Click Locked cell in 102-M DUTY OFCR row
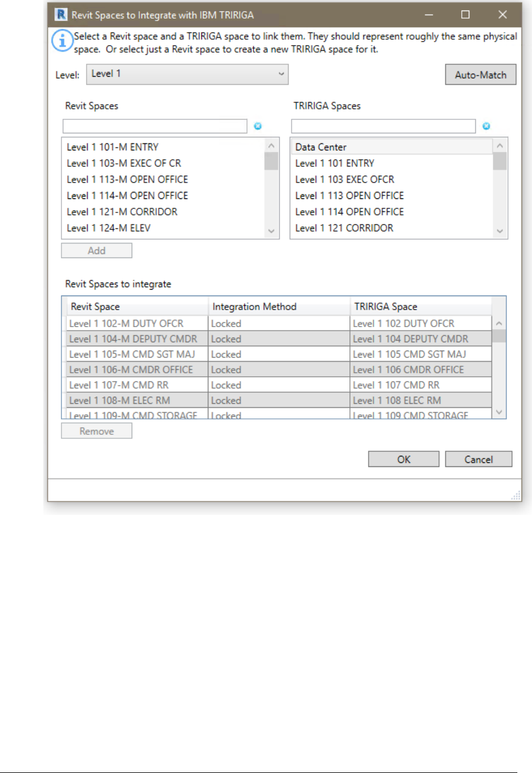 tap(279, 324)
